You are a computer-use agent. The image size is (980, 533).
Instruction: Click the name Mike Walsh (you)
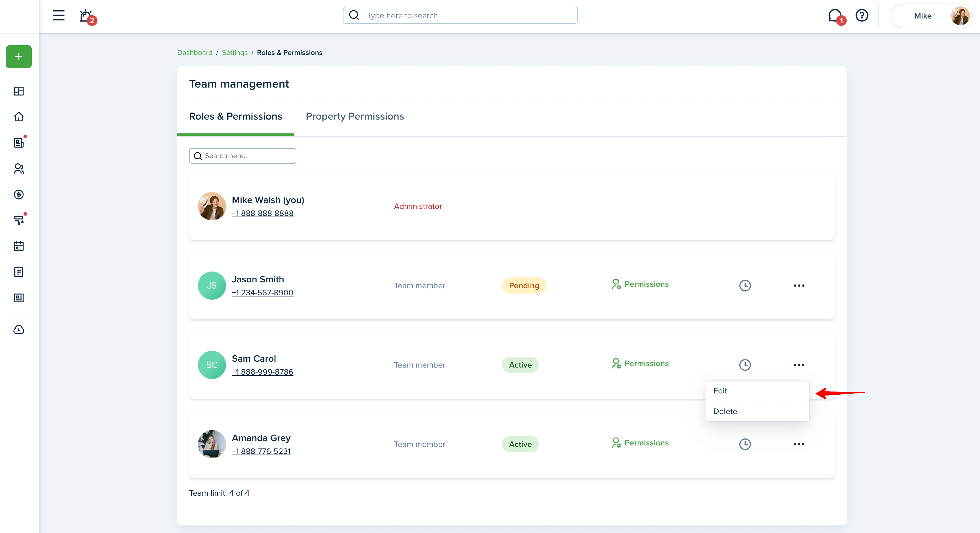[x=268, y=200]
